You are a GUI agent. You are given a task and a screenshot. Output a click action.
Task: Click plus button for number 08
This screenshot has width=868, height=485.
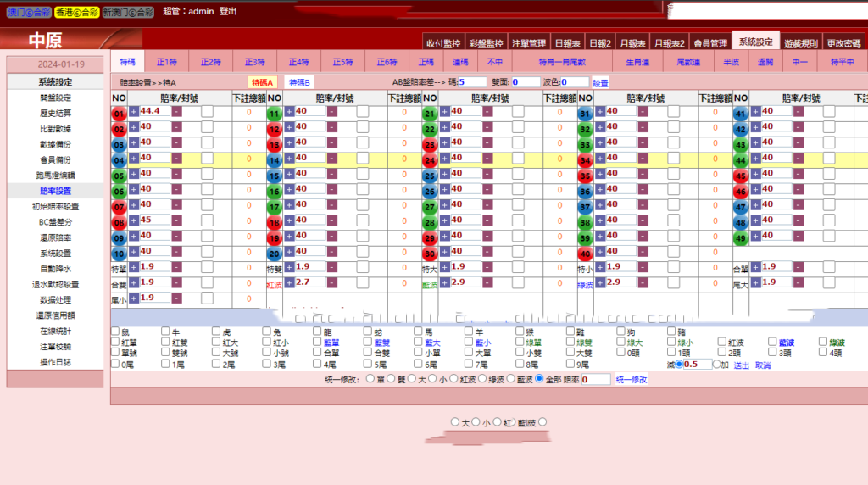(x=134, y=220)
